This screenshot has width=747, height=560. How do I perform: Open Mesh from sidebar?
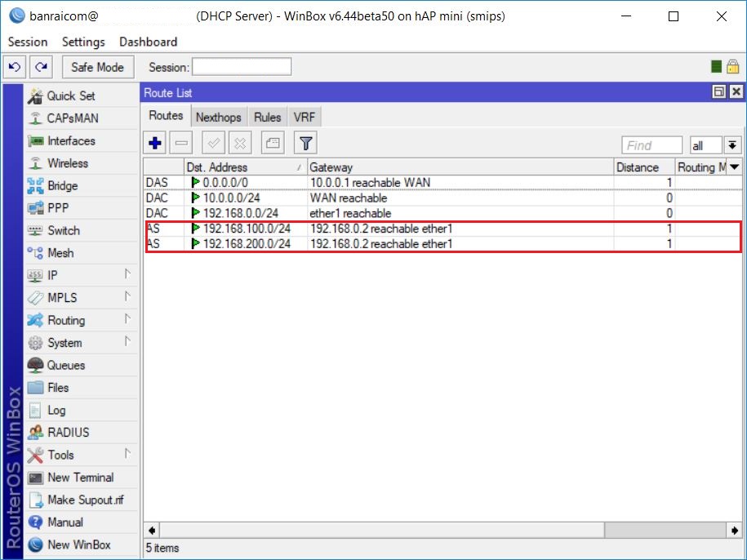pyautogui.click(x=81, y=253)
